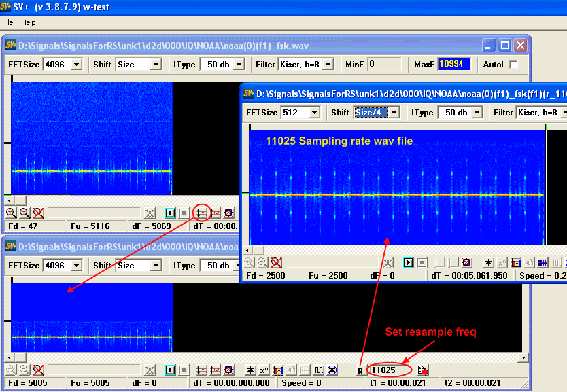Screen dimensions: 567x392
Task: Click the x^n power icon in bottom window
Action: click(264, 370)
